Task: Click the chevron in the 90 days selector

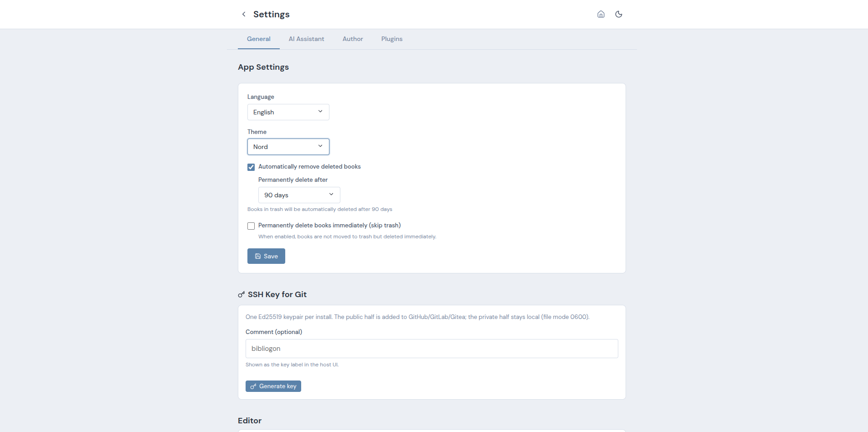Action: [x=331, y=195]
